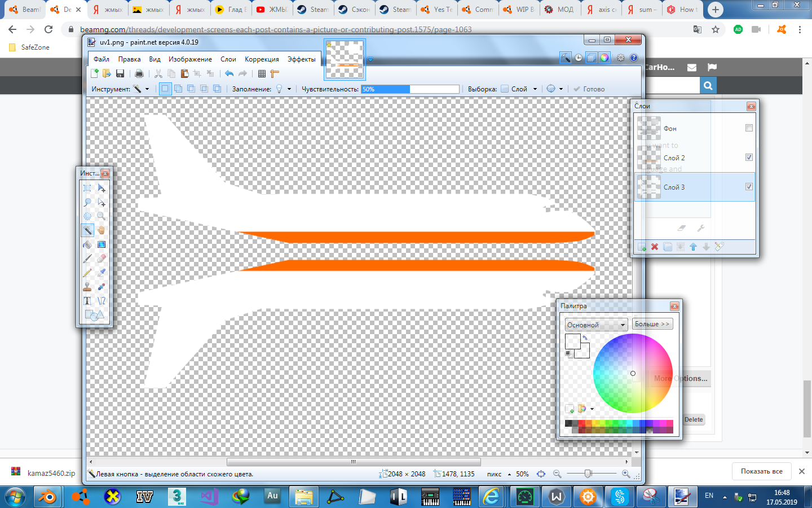Toggle the History window button
Viewport: 812px width, 508px height.
coord(579,58)
